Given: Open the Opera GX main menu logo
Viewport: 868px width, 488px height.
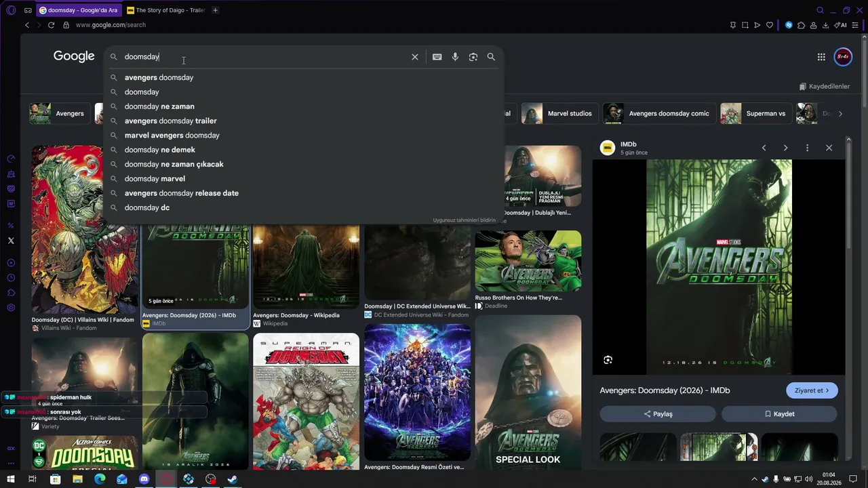Looking at the screenshot, I should (x=11, y=10).
